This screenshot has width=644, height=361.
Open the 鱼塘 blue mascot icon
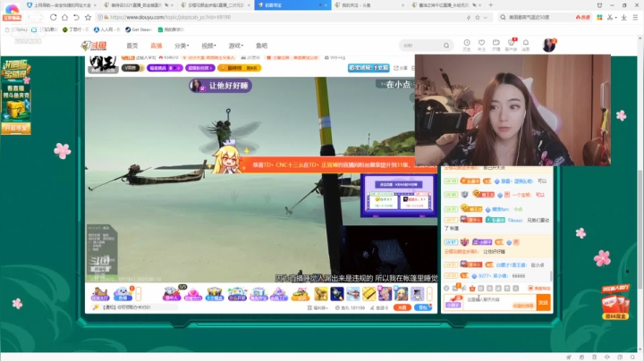pos(123,294)
